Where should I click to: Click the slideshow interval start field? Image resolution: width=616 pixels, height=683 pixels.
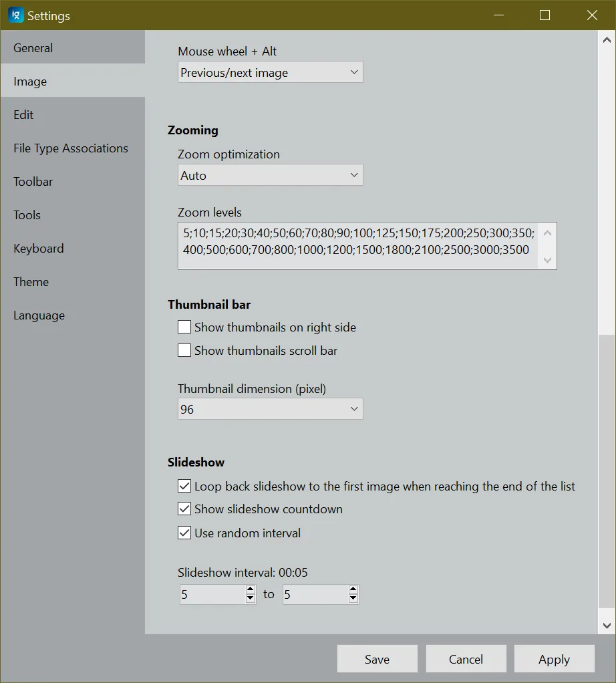[x=213, y=595]
